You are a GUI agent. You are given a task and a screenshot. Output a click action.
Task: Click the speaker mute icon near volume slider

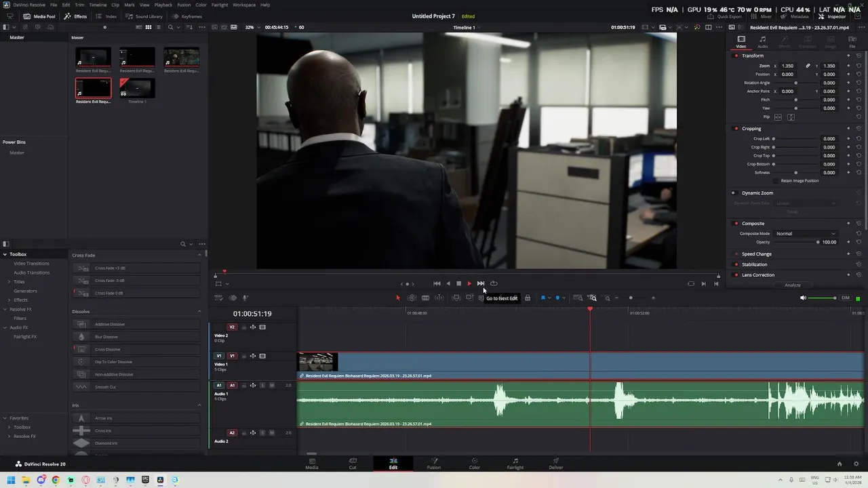pyautogui.click(x=803, y=298)
